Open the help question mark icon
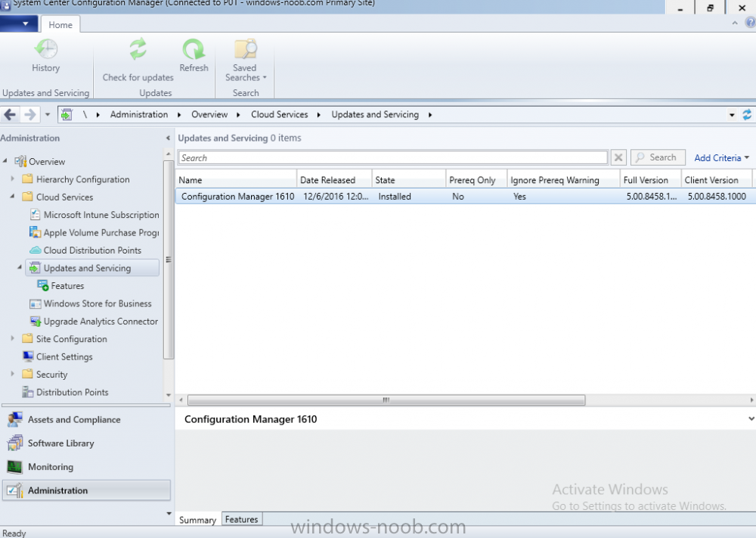This screenshot has width=756, height=538. pyautogui.click(x=750, y=23)
